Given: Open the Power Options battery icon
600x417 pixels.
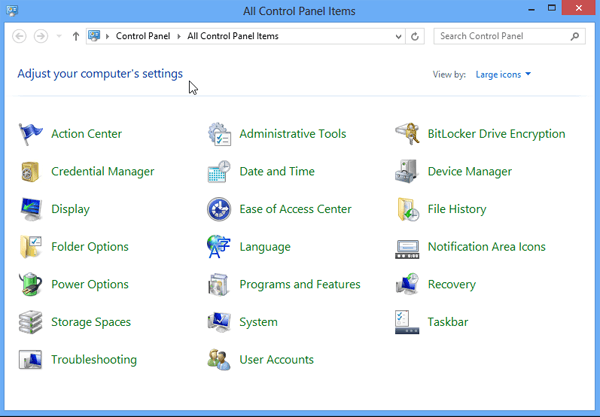Looking at the screenshot, I should (30, 284).
